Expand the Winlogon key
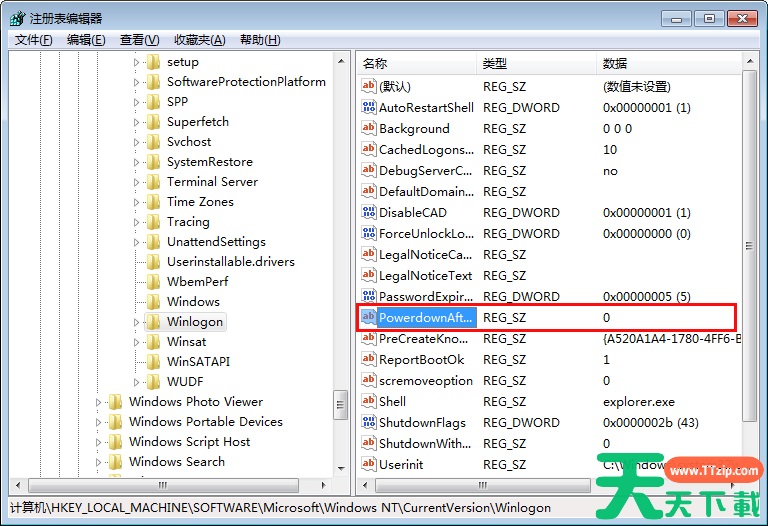768x526 pixels. point(136,322)
